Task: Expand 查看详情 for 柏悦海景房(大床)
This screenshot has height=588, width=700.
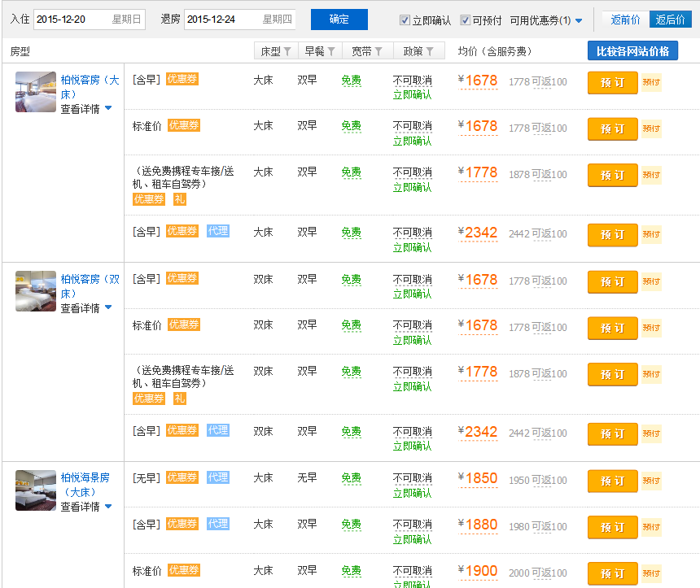Action: click(85, 507)
